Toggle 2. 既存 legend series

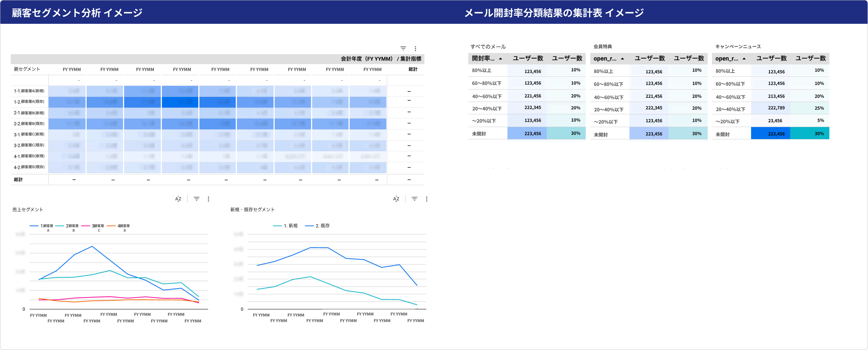click(322, 226)
